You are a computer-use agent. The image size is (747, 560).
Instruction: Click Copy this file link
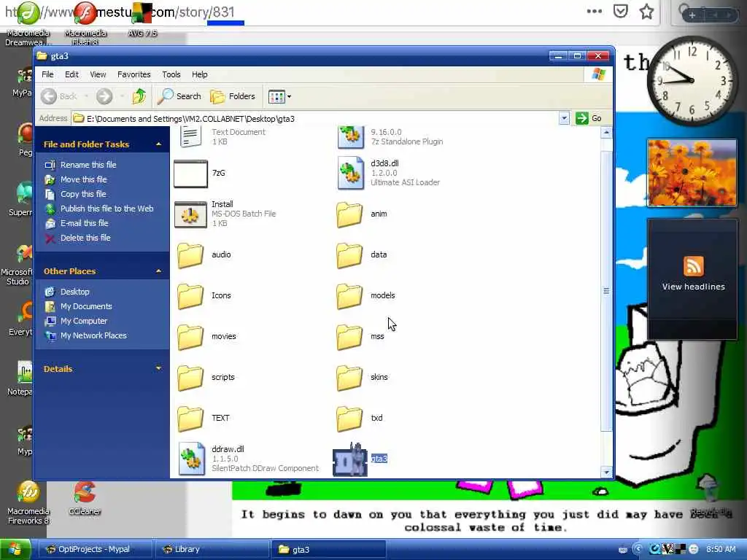83,194
